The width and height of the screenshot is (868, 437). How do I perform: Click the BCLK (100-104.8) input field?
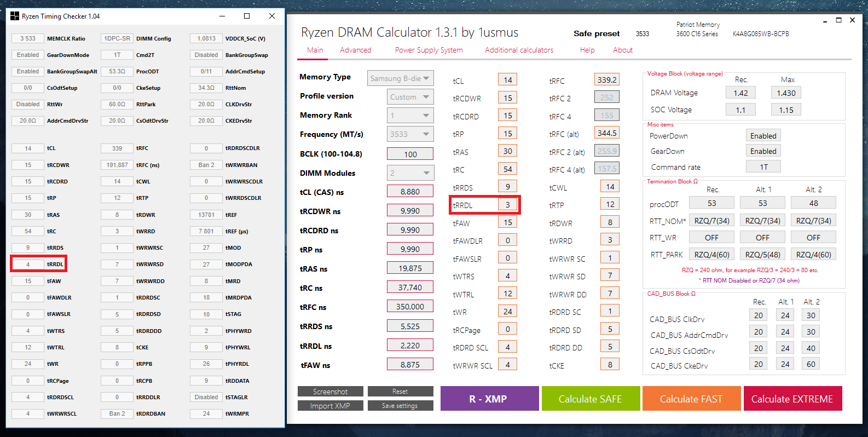click(410, 154)
